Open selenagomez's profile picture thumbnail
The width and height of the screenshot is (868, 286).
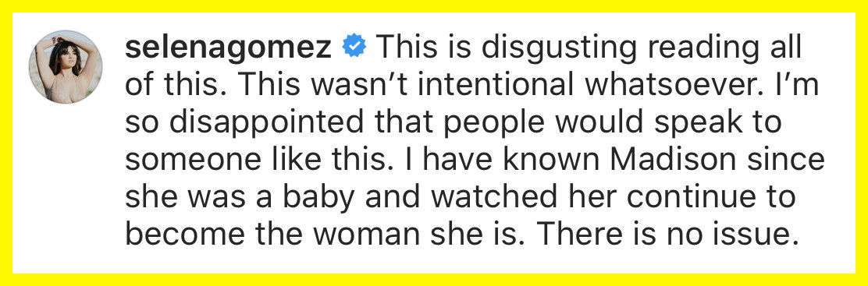[x=66, y=67]
